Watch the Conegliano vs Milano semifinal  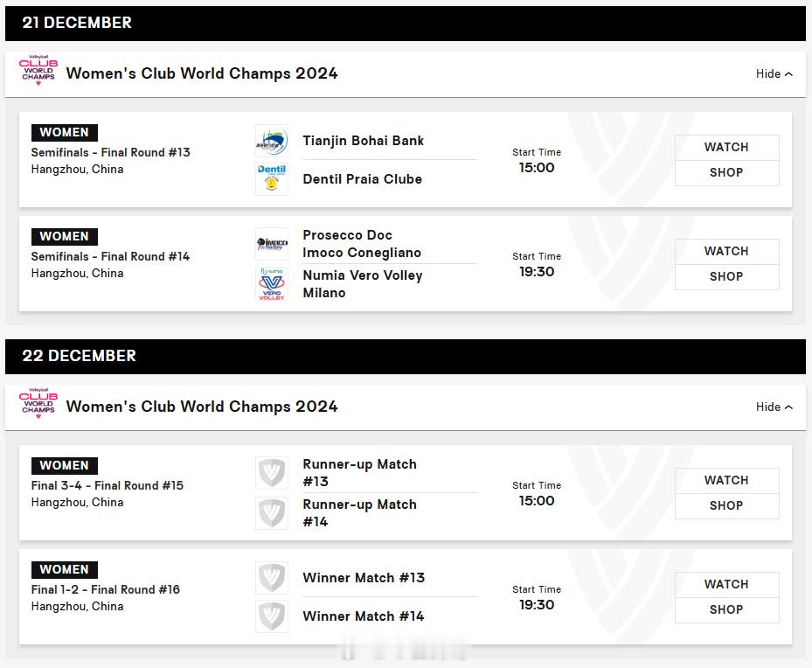[x=726, y=252]
